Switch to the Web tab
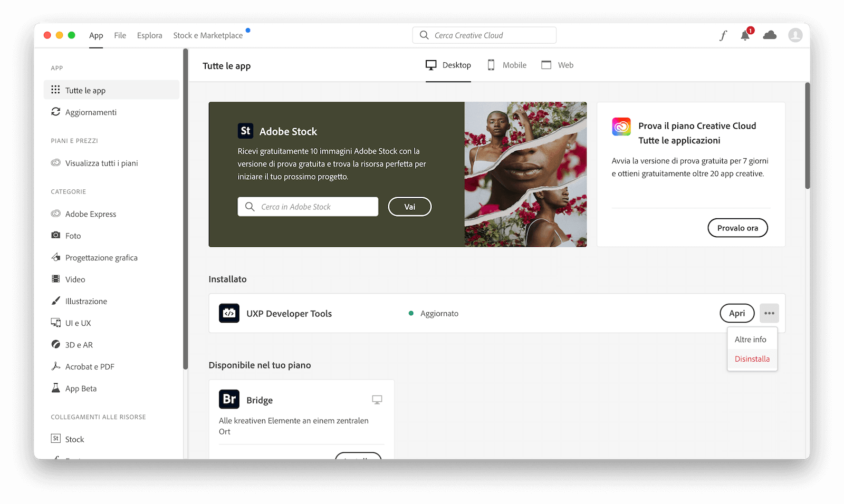 pos(558,65)
